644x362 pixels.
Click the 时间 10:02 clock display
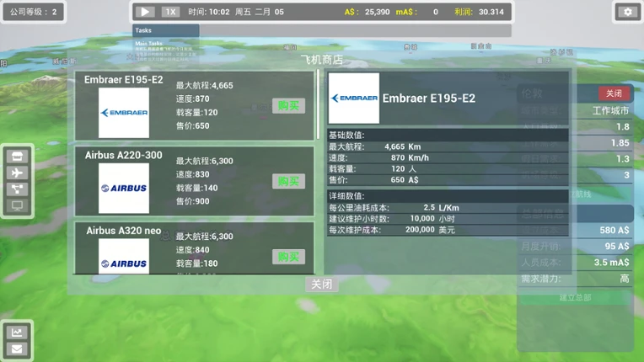tap(209, 12)
